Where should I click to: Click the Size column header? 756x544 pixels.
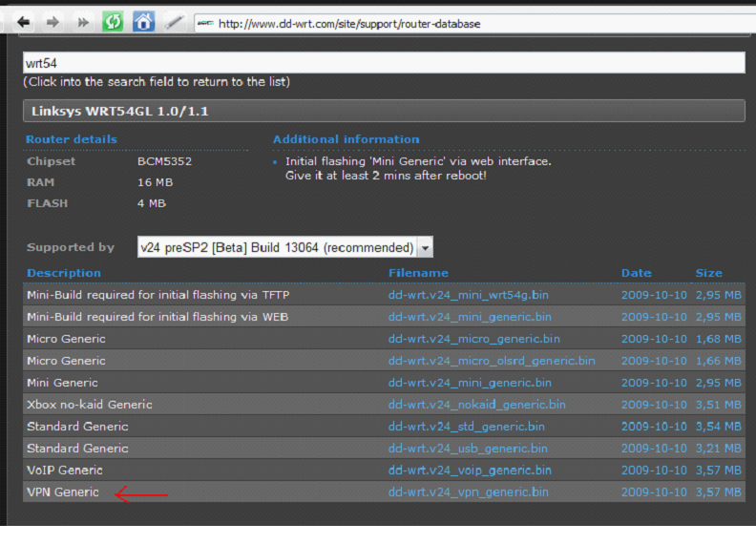point(708,273)
